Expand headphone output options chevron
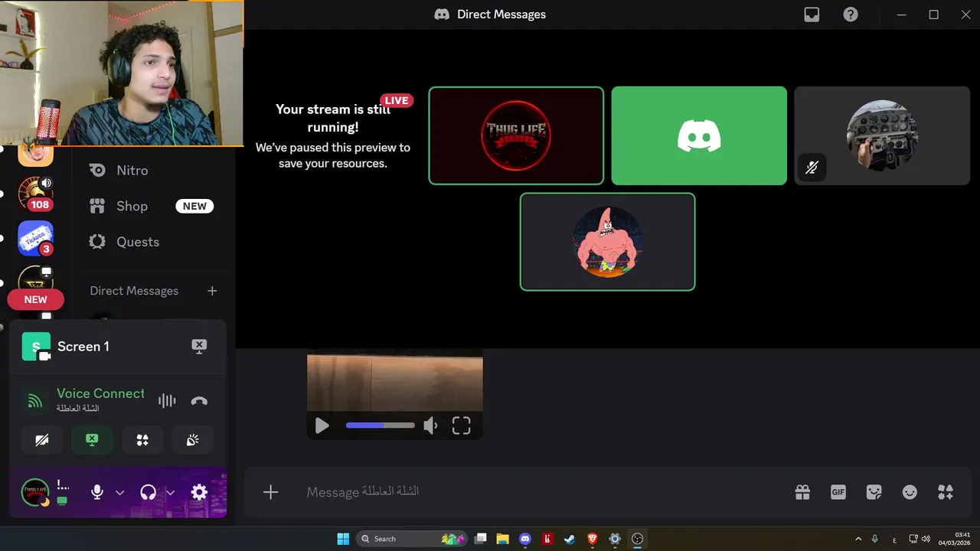The image size is (980, 551). click(171, 493)
